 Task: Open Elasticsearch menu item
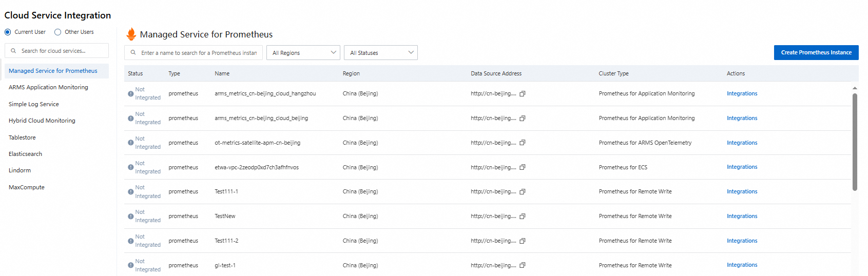56,154
